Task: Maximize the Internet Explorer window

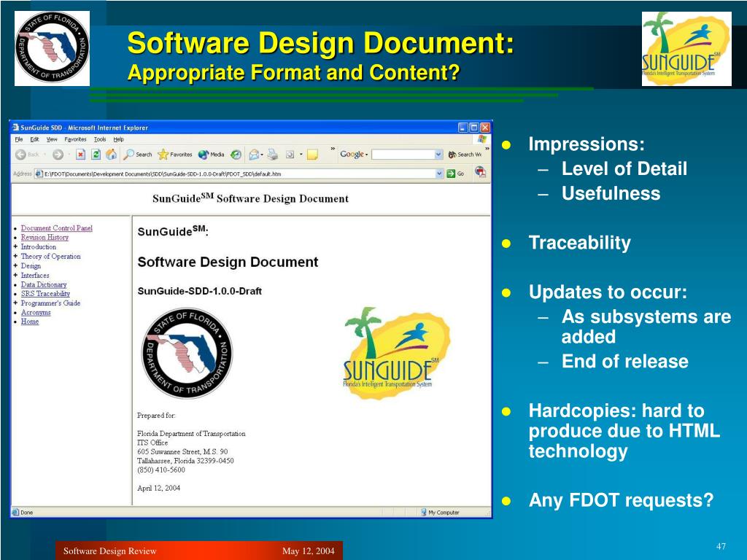Action: coord(474,128)
